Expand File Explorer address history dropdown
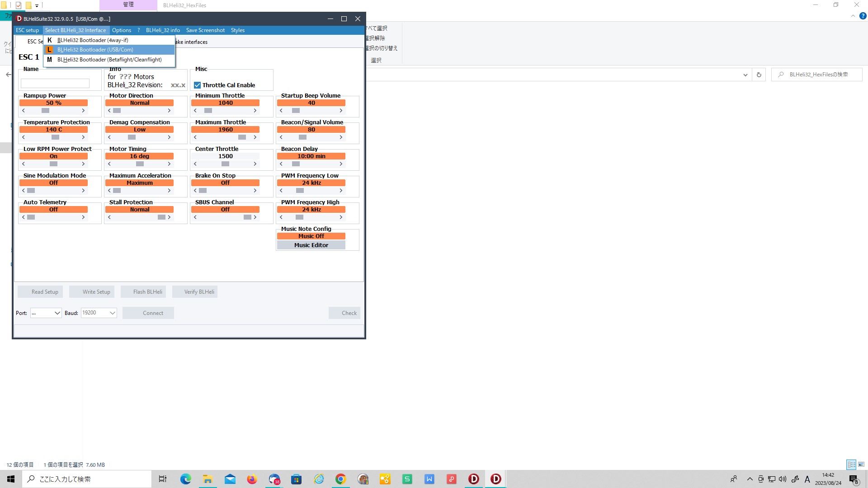The height and width of the screenshot is (488, 868). [745, 75]
